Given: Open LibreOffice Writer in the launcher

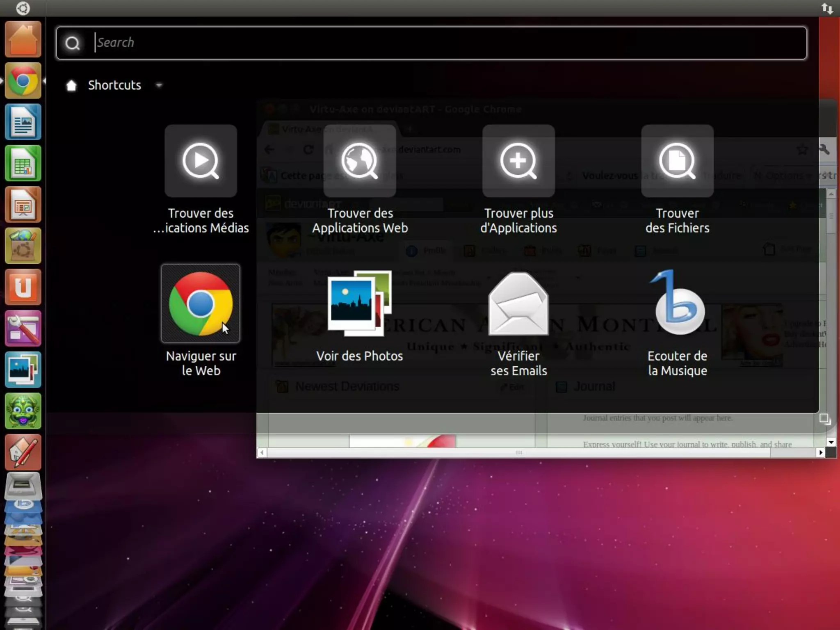Looking at the screenshot, I should (23, 122).
